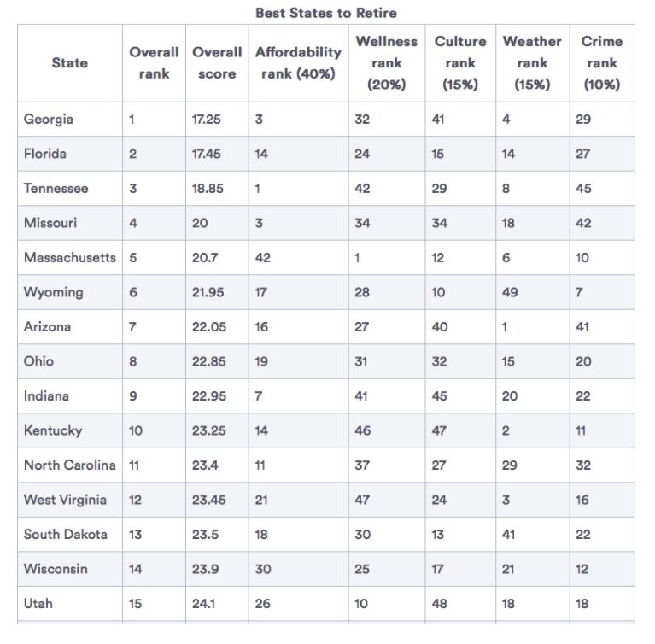
Task: Click the Weather rank (15%) header
Action: (532, 63)
